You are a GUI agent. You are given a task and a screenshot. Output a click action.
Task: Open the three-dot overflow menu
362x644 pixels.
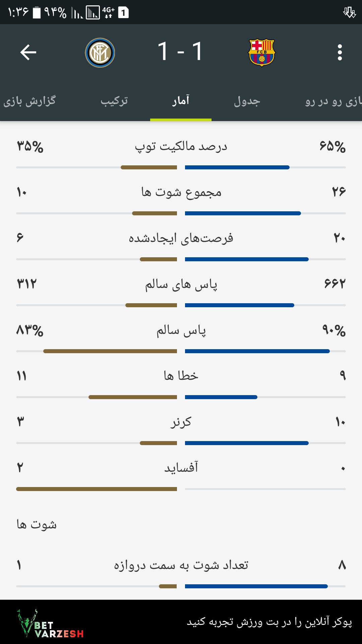(340, 52)
